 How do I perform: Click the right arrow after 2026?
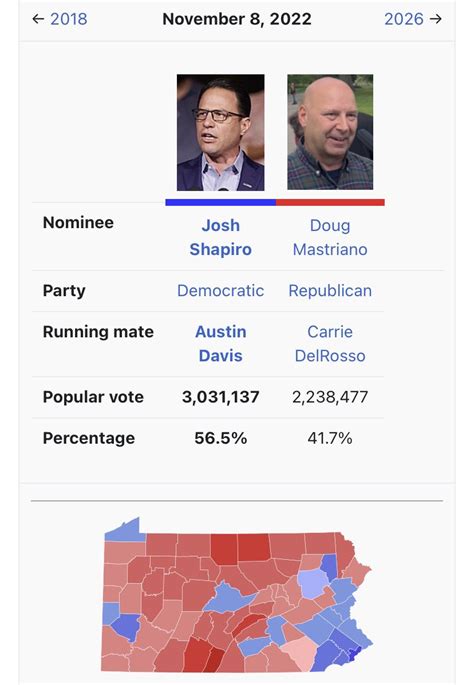pyautogui.click(x=436, y=19)
